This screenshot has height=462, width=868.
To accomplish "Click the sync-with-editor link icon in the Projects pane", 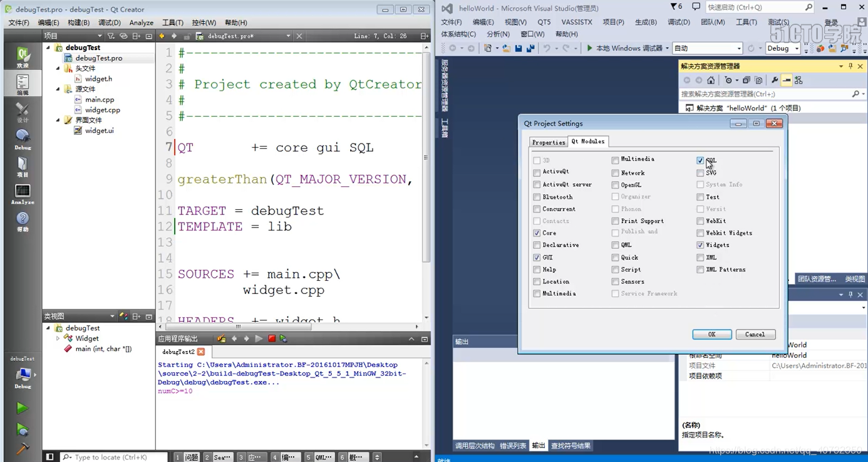I will [x=123, y=36].
